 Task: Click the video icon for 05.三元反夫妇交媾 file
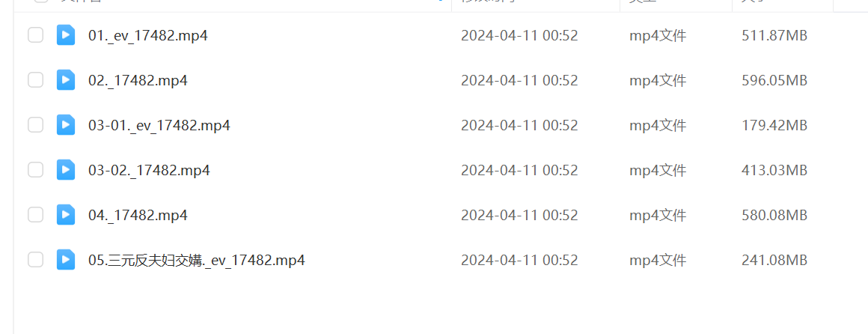click(x=66, y=260)
